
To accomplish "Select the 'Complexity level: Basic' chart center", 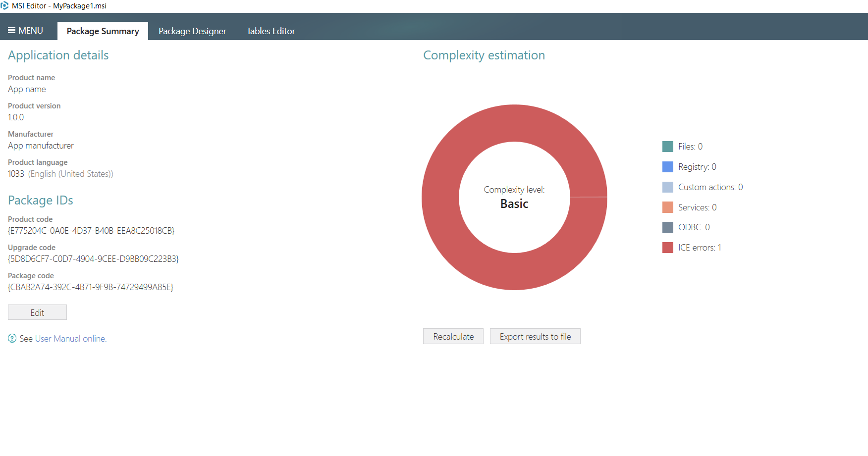I will click(x=514, y=197).
